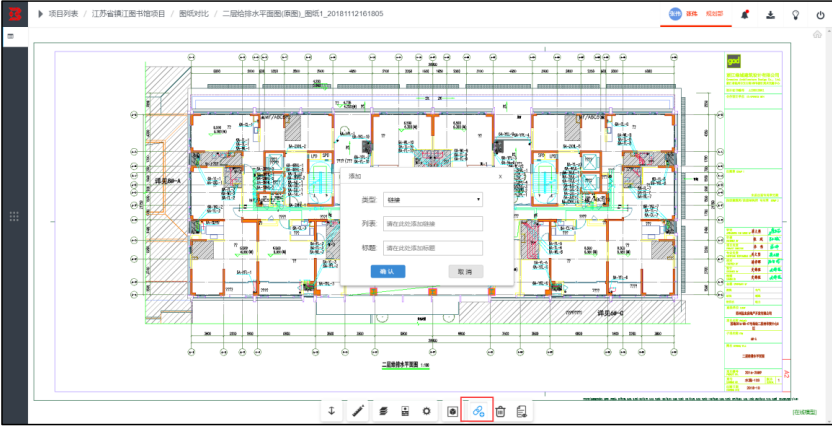
Task: Open the gear settings tool
Action: click(x=426, y=410)
